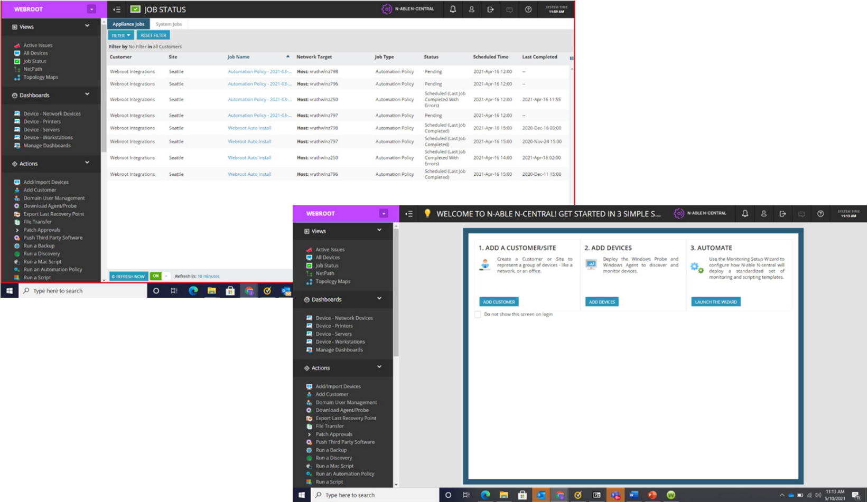Image resolution: width=868 pixels, height=502 pixels.
Task: Click the sign-out icon in Welcome window
Action: click(782, 214)
